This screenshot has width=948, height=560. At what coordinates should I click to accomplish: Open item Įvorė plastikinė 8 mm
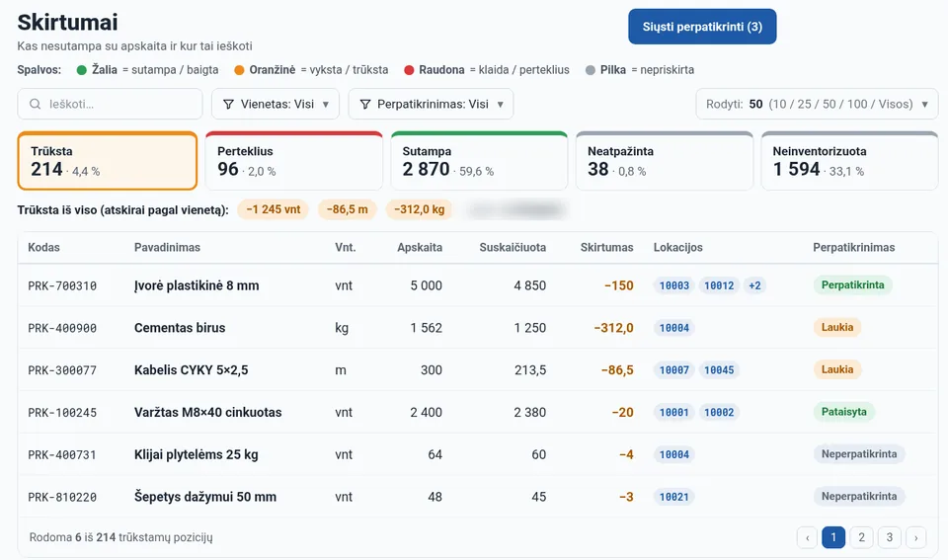click(197, 285)
